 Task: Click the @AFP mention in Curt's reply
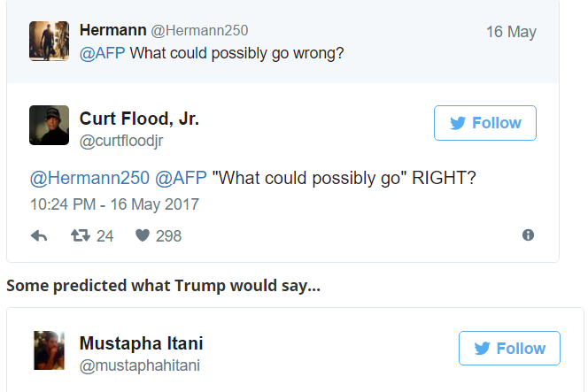point(181,177)
